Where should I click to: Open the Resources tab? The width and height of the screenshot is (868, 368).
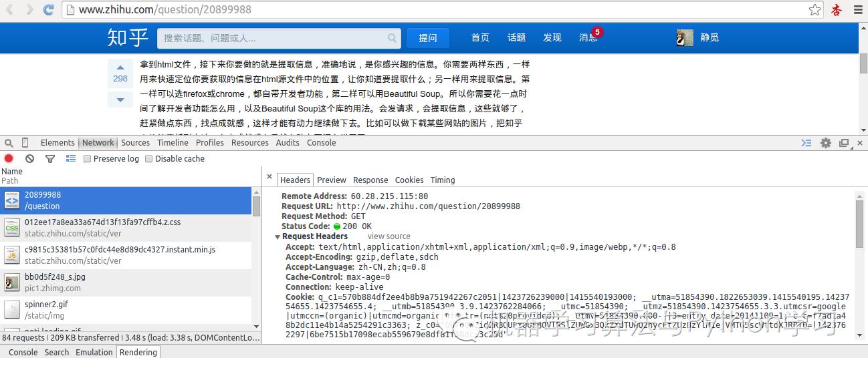[250, 143]
